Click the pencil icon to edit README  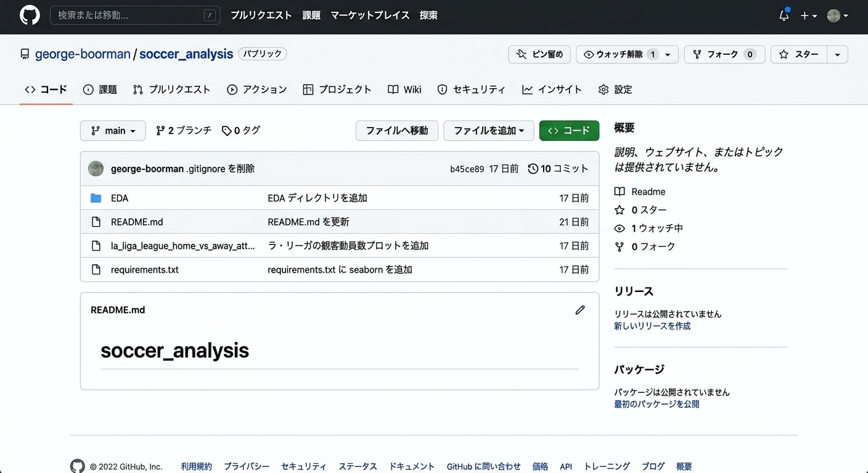click(x=580, y=310)
